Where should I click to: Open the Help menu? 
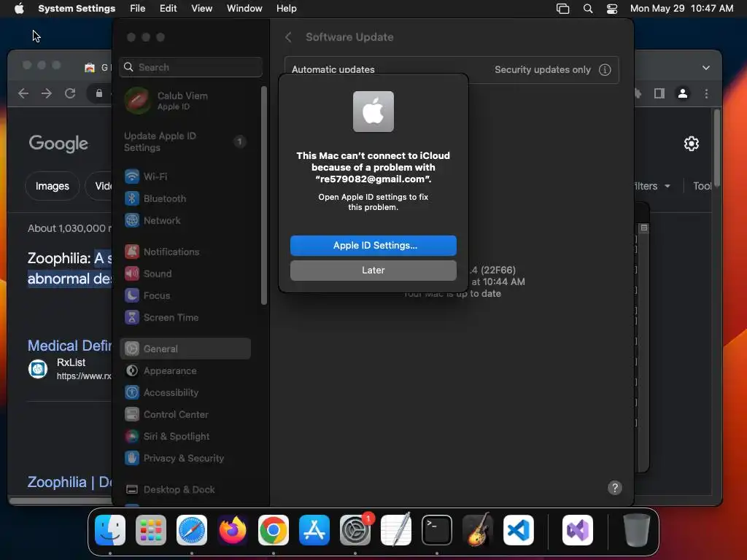(286, 9)
